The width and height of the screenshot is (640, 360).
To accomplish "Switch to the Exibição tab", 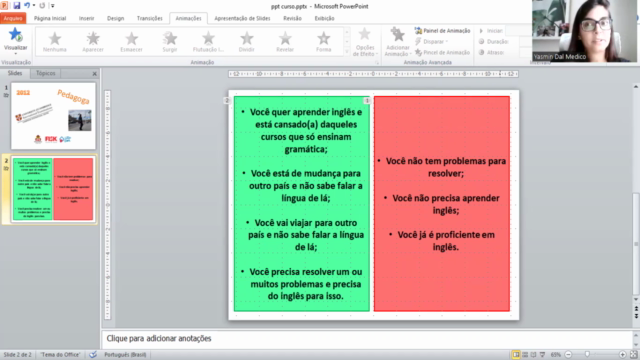I will click(x=324, y=18).
